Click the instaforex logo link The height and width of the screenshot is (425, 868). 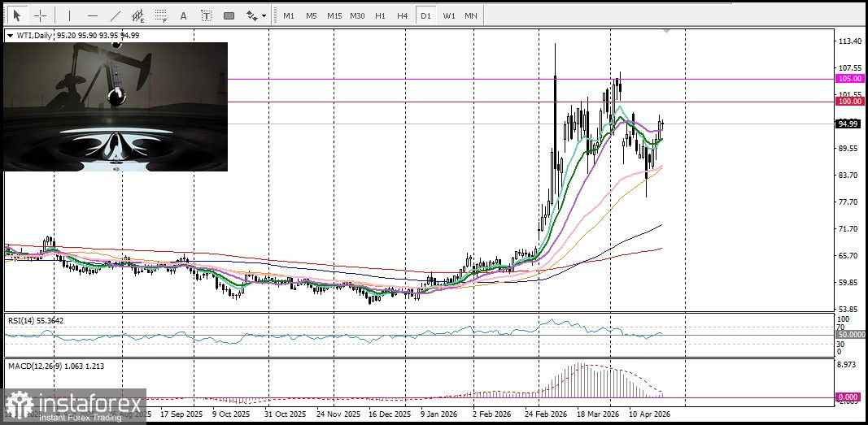tap(75, 406)
